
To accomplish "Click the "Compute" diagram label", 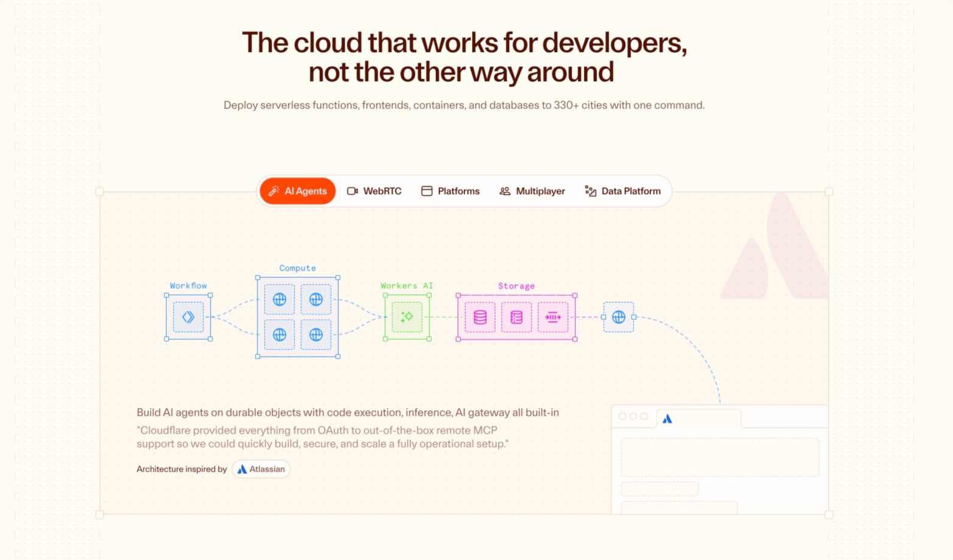I will pyautogui.click(x=298, y=268).
